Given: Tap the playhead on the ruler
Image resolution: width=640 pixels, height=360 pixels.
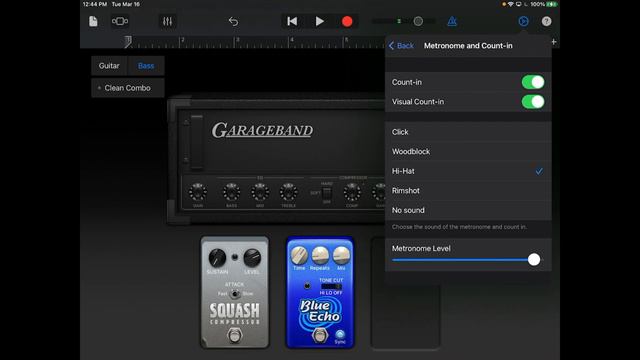Looking at the screenshot, I should point(128,41).
